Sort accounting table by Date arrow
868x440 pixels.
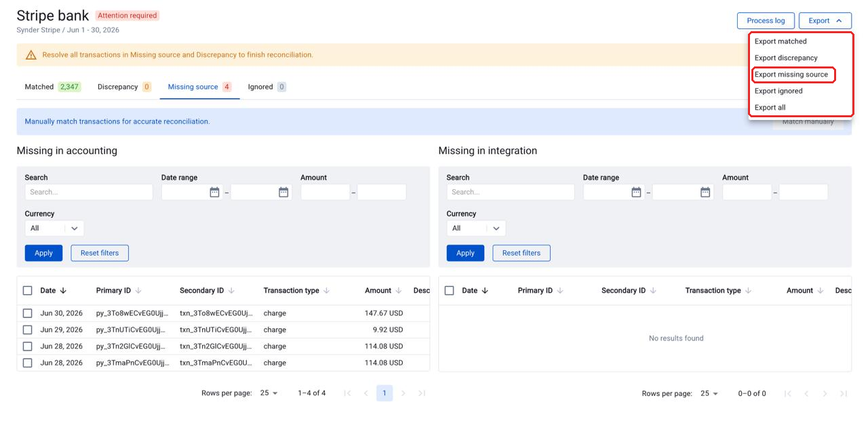pyautogui.click(x=63, y=291)
